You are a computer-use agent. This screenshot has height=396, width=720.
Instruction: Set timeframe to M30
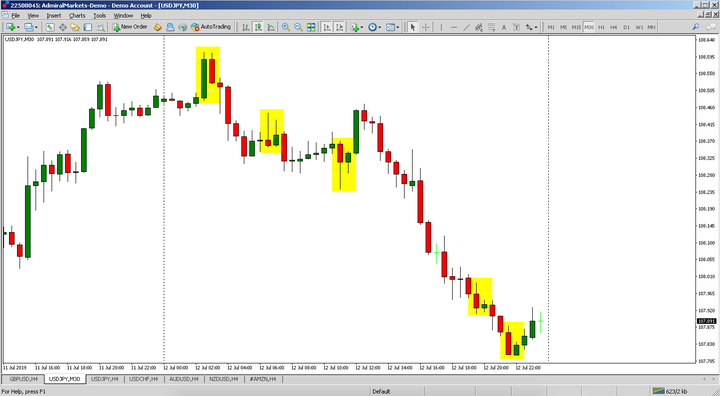pyautogui.click(x=589, y=27)
